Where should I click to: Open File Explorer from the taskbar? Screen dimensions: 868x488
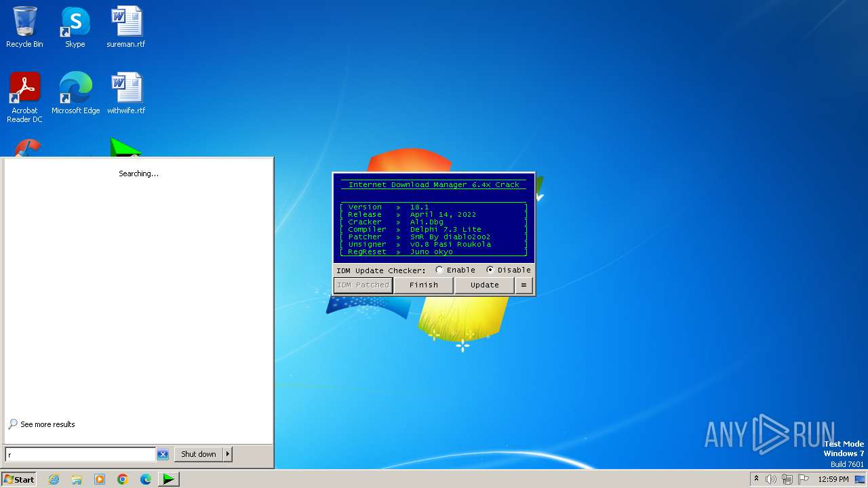coord(77,479)
